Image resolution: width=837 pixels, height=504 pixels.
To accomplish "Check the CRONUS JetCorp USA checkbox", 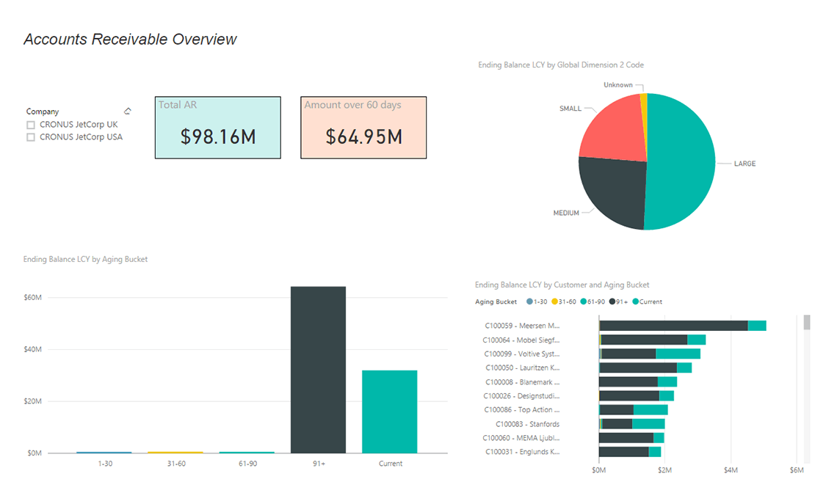I will (x=31, y=137).
